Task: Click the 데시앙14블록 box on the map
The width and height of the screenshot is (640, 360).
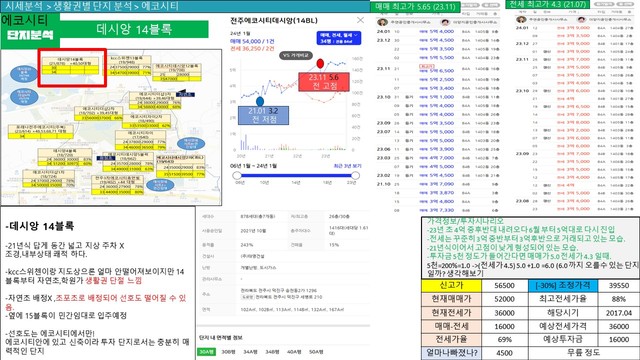Action: coord(70,65)
